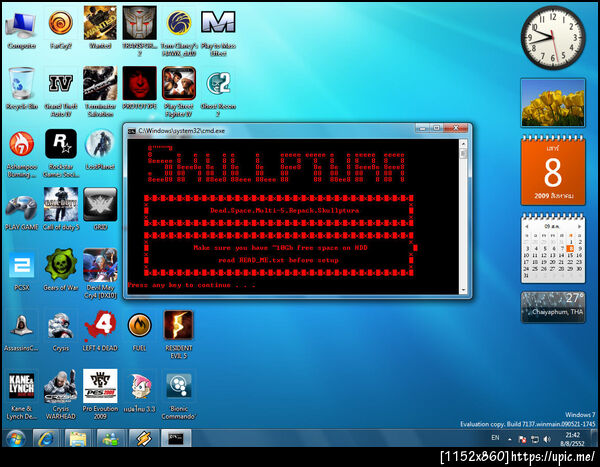Open taskbar clock showing 21:42
The image size is (600, 467).
(x=572, y=439)
